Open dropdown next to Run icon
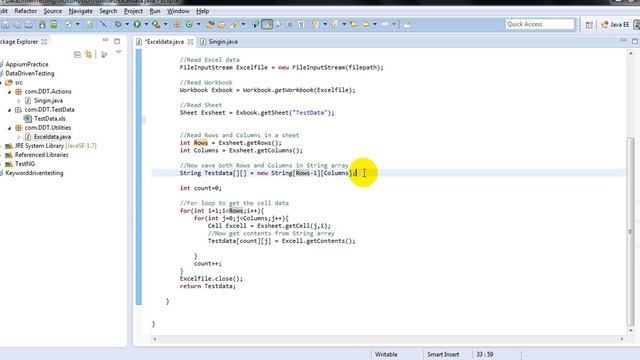 coord(146,24)
